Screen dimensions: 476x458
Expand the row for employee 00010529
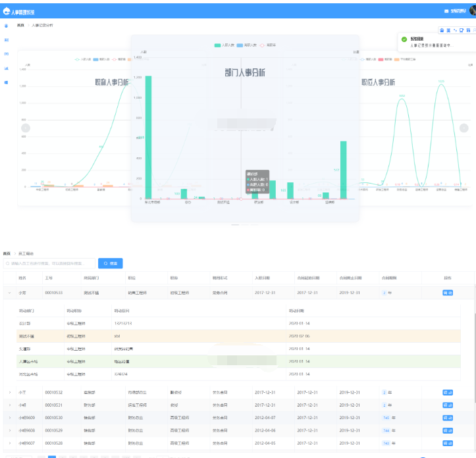pos(10,430)
